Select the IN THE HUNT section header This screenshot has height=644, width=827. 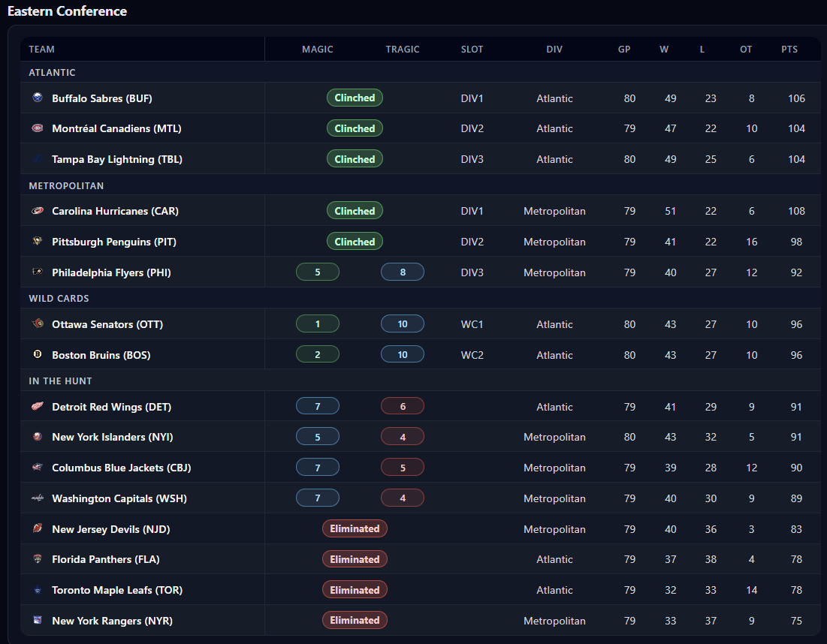click(421, 381)
